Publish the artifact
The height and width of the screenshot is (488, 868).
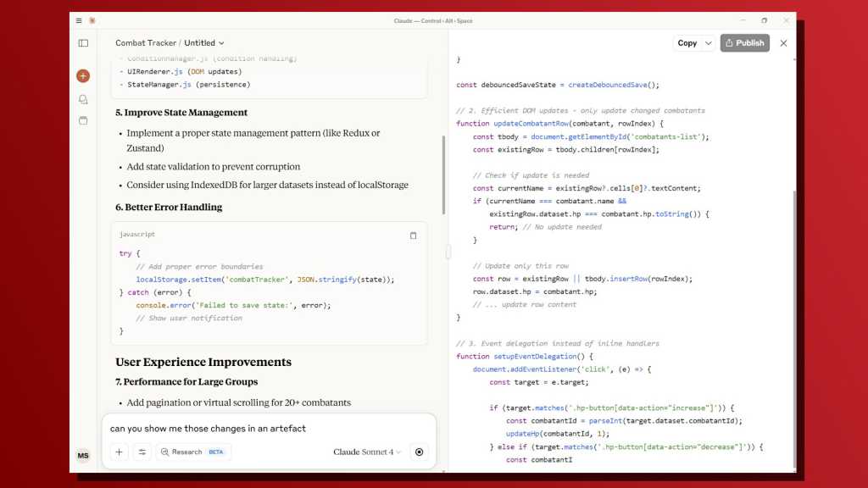744,43
